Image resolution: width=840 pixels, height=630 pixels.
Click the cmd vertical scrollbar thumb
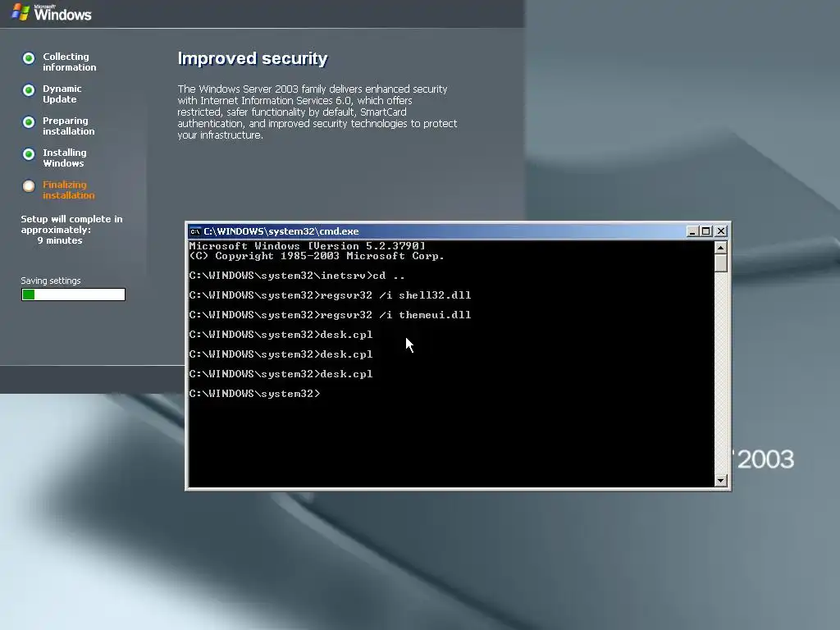pos(720,263)
